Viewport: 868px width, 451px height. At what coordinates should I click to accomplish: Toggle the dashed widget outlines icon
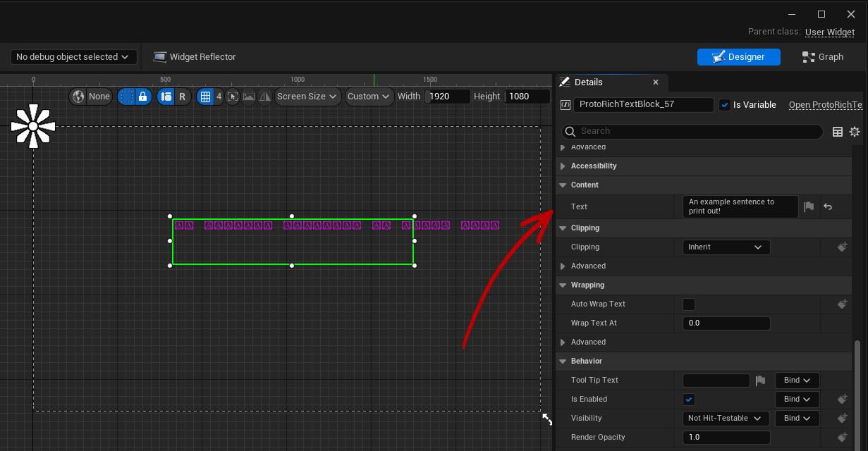pos(126,97)
